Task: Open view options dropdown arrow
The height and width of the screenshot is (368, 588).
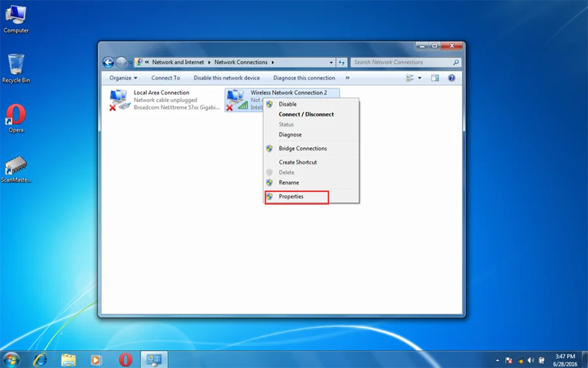Action: (419, 78)
